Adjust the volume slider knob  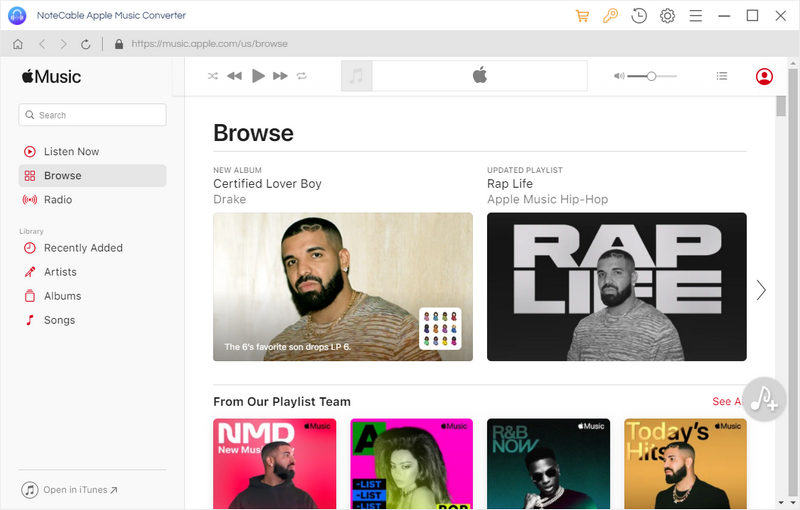[651, 76]
